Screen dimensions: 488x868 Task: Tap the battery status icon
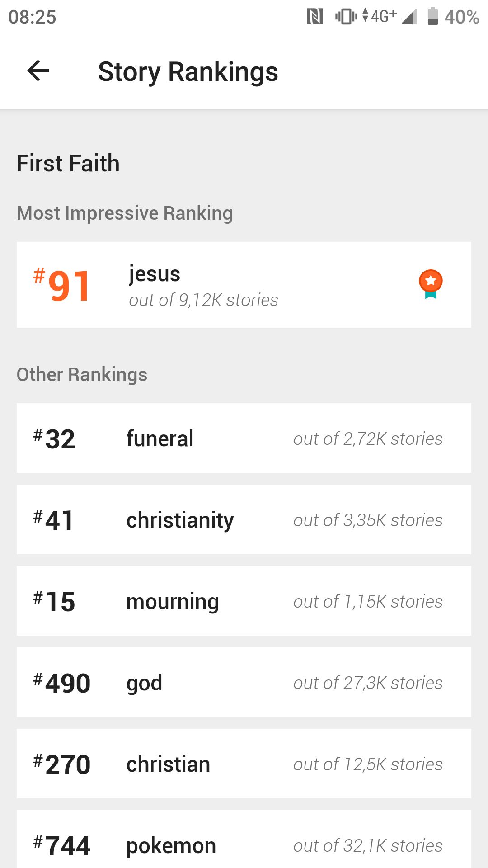(433, 16)
